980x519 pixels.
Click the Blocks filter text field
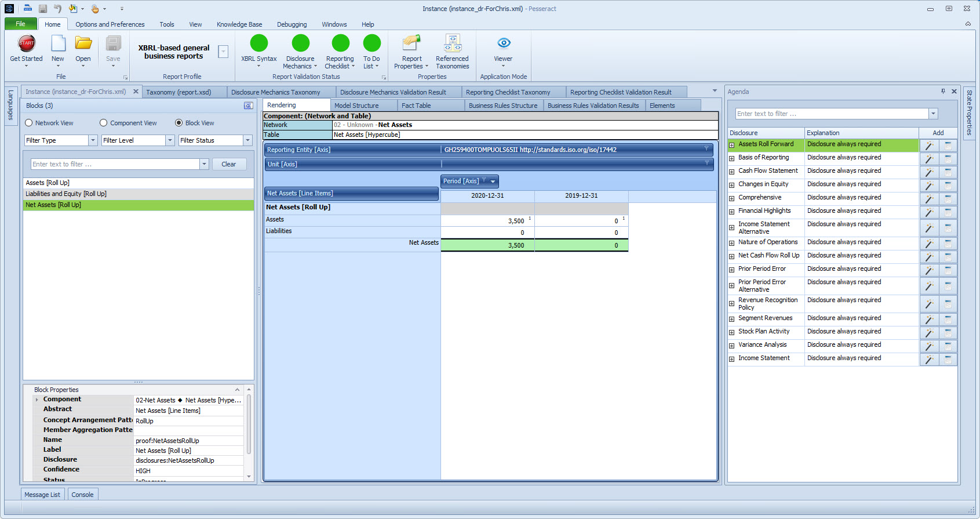(x=115, y=164)
